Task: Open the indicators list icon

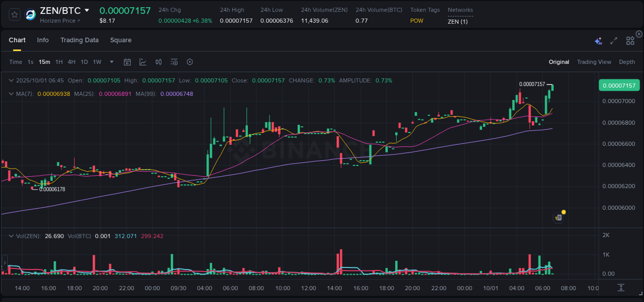Action: 174,62
